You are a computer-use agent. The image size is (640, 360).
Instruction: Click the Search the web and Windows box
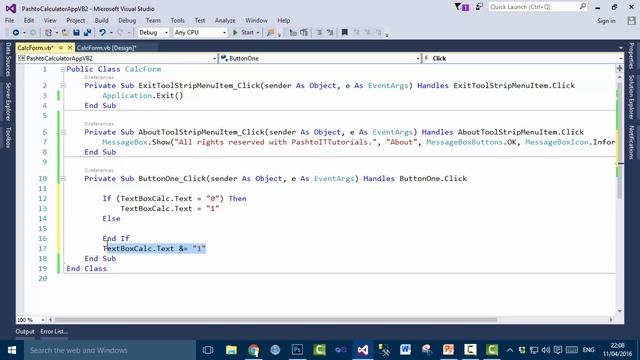click(x=110, y=350)
